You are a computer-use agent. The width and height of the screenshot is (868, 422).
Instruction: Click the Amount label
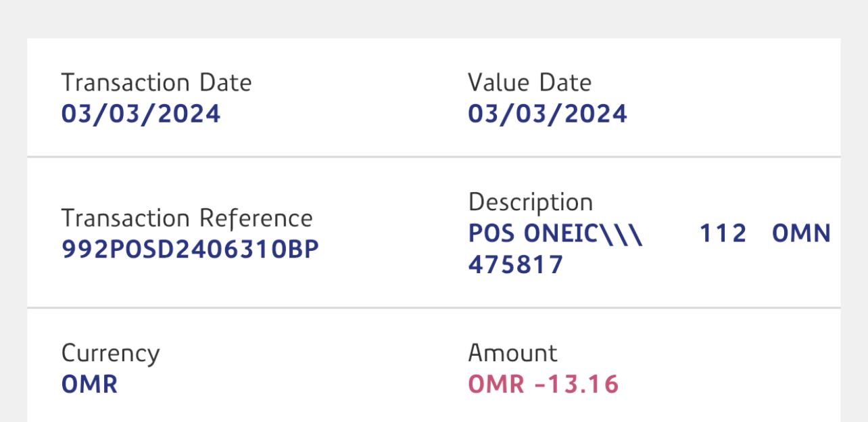pos(512,353)
